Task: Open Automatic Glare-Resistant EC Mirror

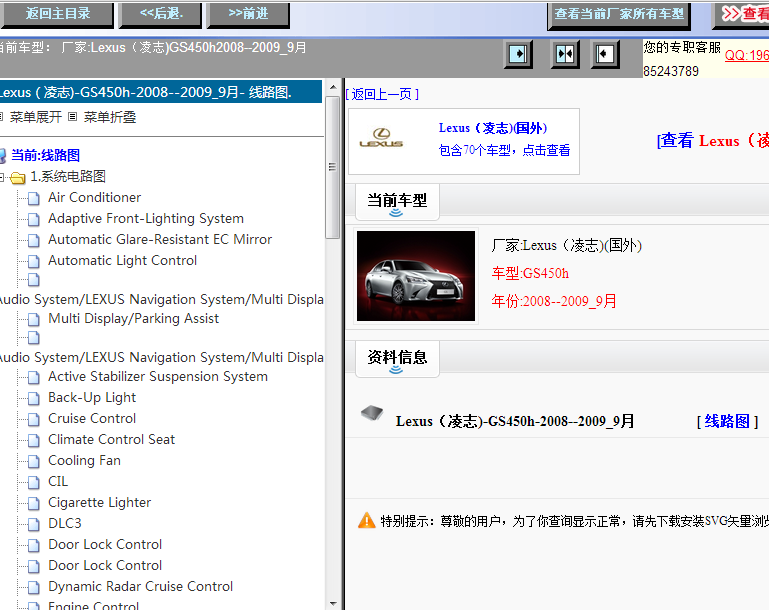Action: point(160,239)
